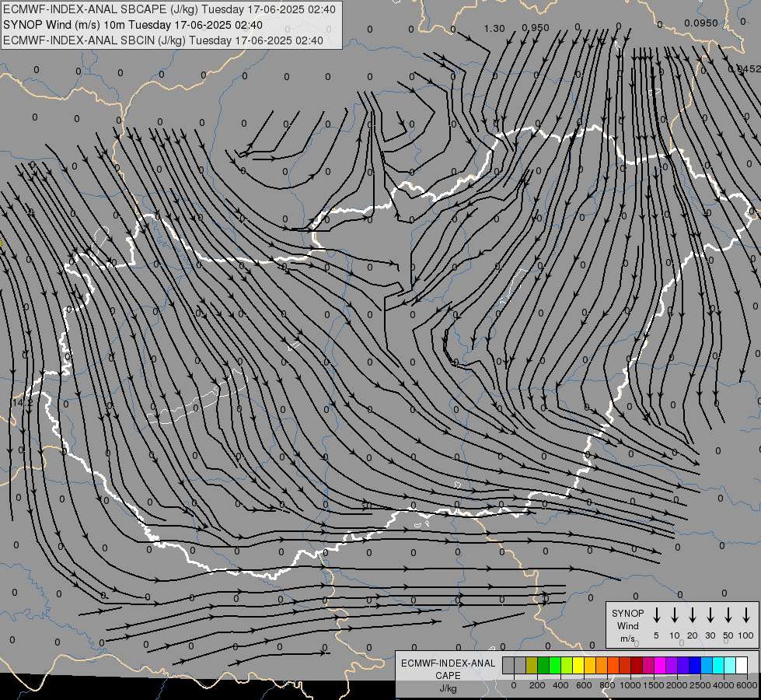This screenshot has width=761, height=700.
Task: Click the '1500' CAPE scale label
Action: point(654,685)
